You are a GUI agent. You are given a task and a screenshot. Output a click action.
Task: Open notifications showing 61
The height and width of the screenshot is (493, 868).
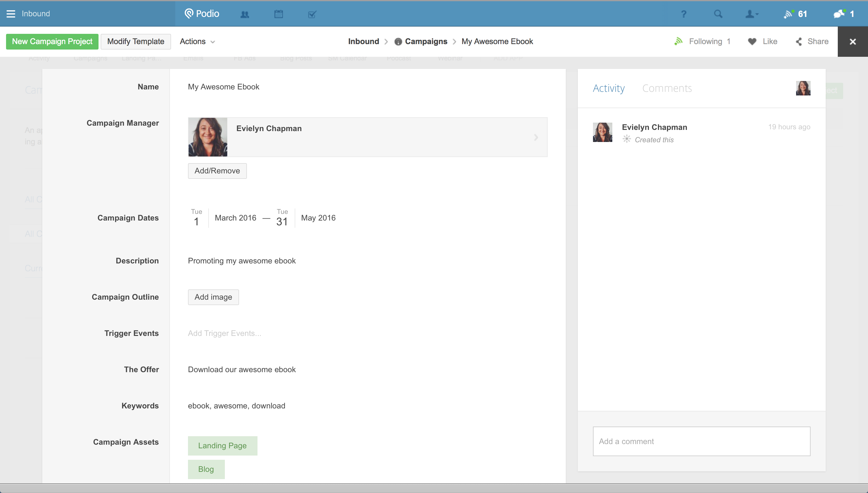pyautogui.click(x=795, y=14)
